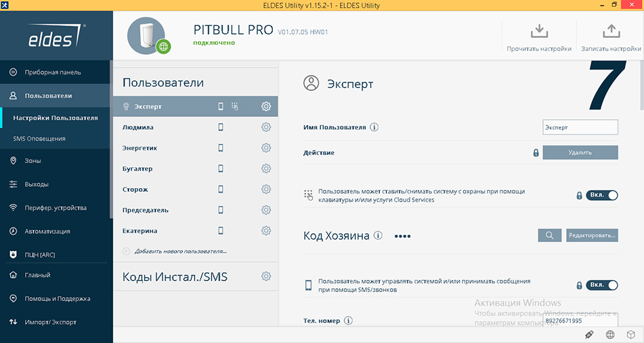The height and width of the screenshot is (343, 644).
Task: Show info for Код Хозяина
Action: pos(378,235)
